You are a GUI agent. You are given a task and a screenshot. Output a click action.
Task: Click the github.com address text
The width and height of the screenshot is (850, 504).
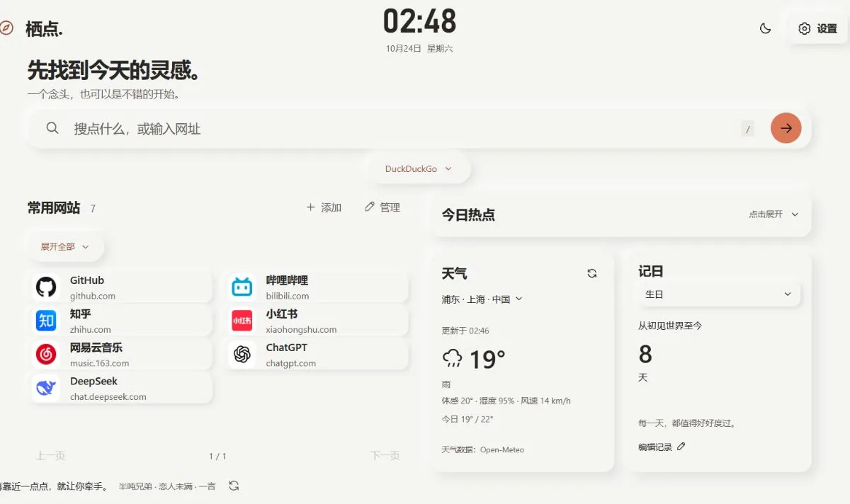tap(92, 296)
